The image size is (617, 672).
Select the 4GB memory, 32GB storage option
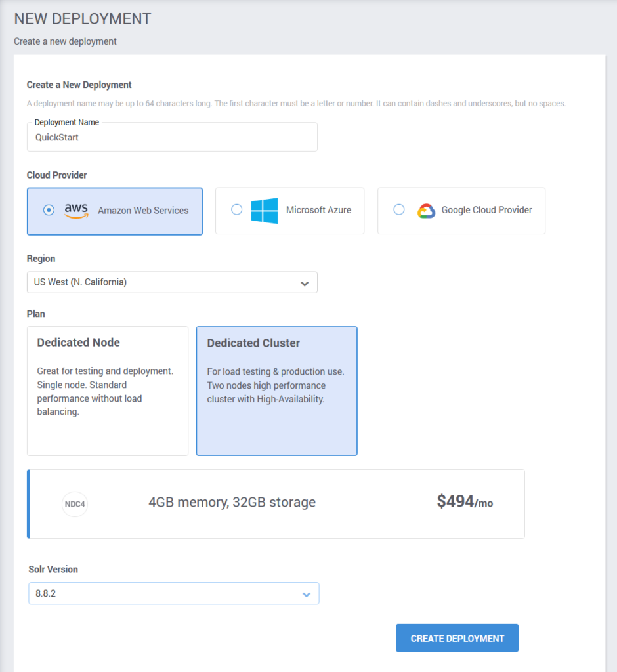click(276, 504)
